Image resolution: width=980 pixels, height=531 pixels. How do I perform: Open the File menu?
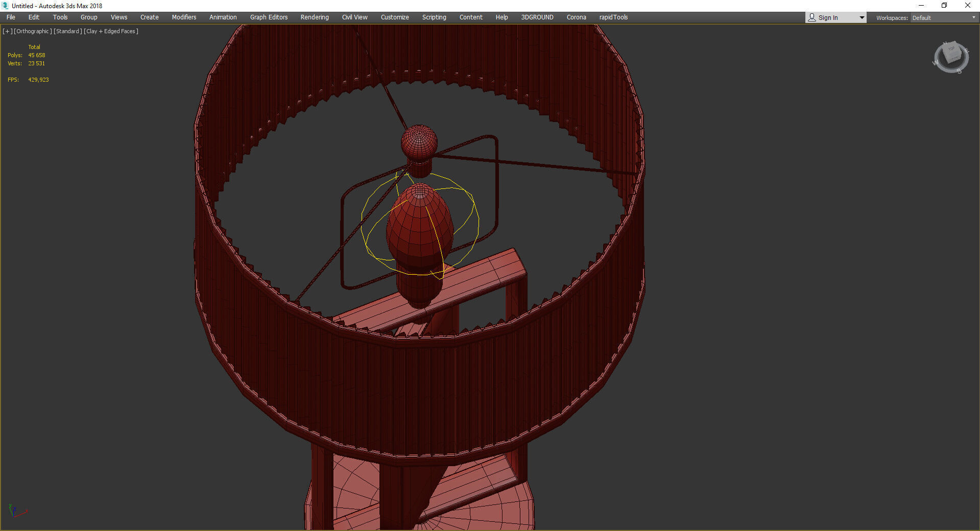11,17
